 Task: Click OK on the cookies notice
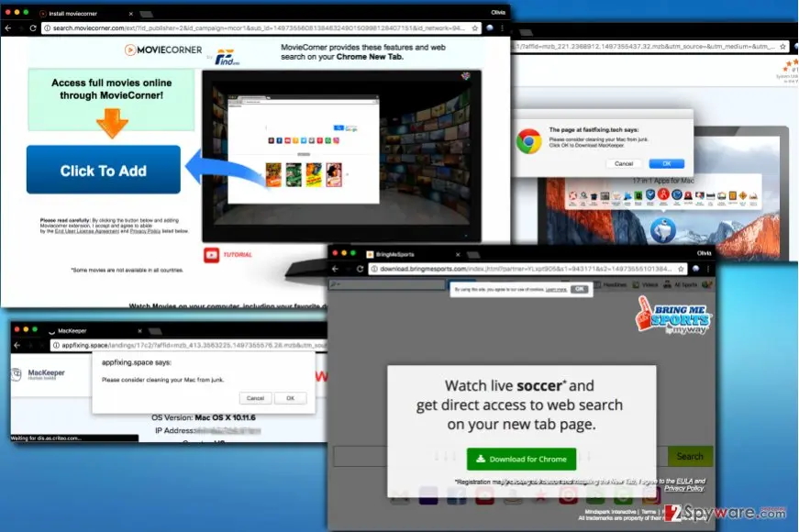(x=579, y=289)
